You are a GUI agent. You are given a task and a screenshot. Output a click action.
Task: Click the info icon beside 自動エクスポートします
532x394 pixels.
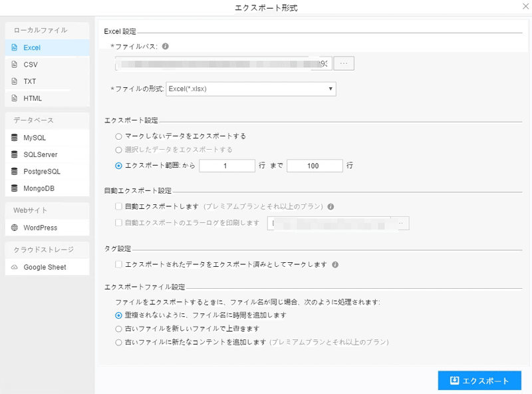[x=331, y=206]
